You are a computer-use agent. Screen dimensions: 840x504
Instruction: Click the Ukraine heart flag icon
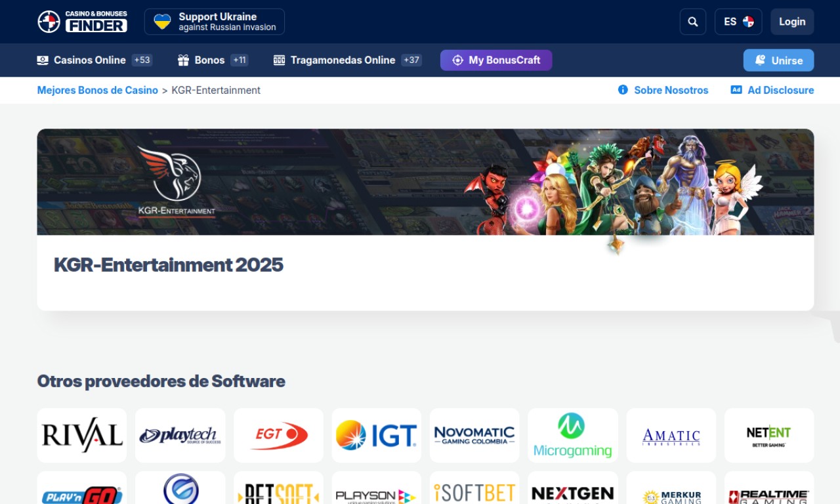(162, 22)
